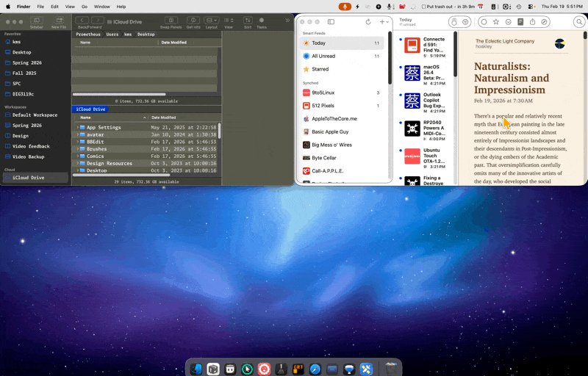Click the search magnifier in feed reader
The width and height of the screenshot is (588, 376).
579,22
